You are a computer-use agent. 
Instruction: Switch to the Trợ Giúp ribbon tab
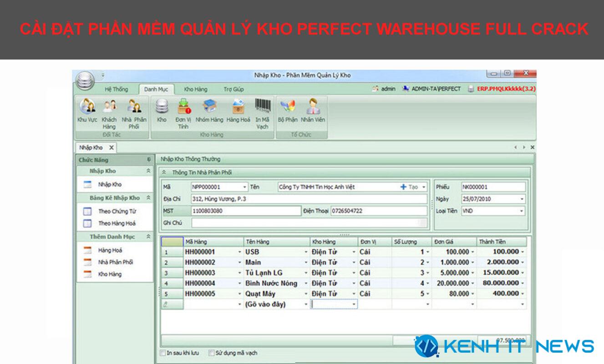click(233, 89)
